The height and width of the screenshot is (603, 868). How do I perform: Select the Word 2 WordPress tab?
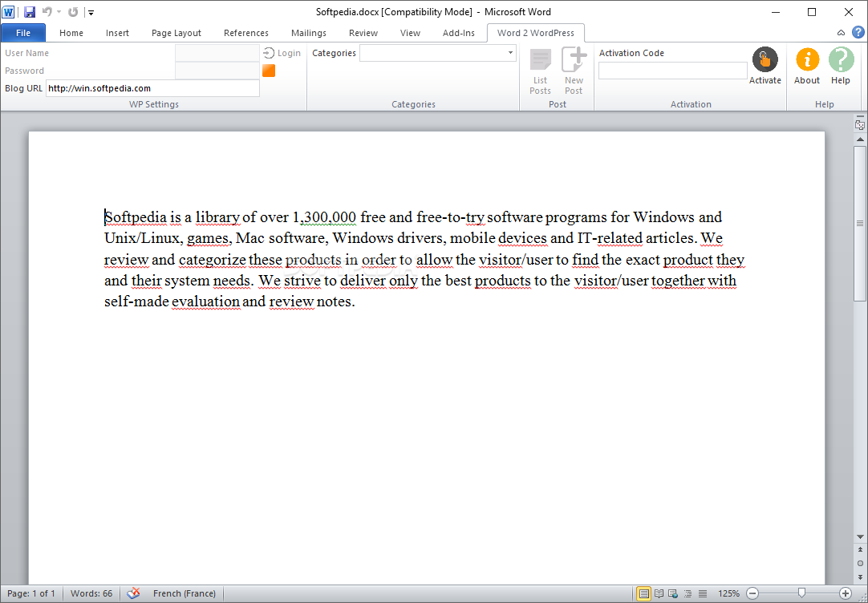pos(535,33)
